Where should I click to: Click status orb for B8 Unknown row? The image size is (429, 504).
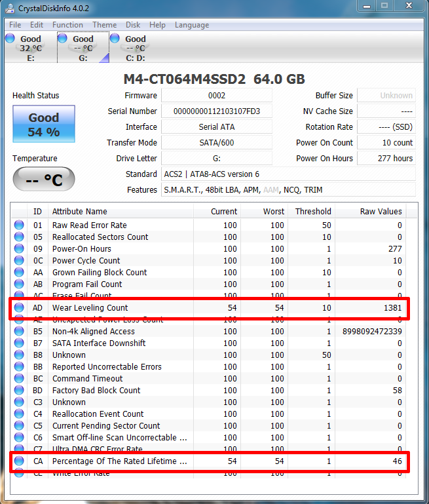pos(19,355)
